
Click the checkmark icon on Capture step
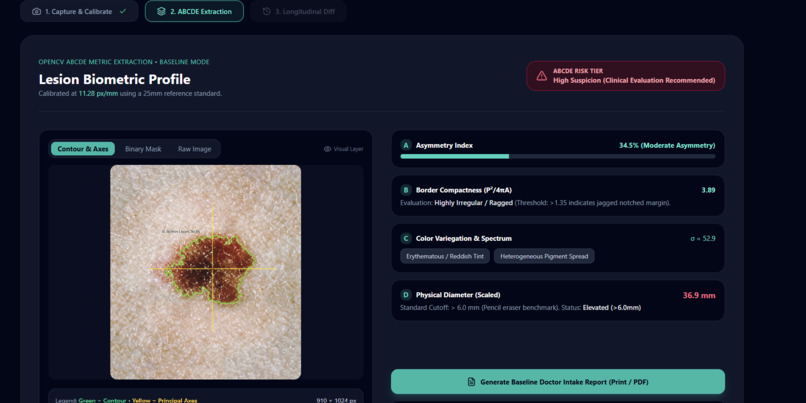point(122,11)
